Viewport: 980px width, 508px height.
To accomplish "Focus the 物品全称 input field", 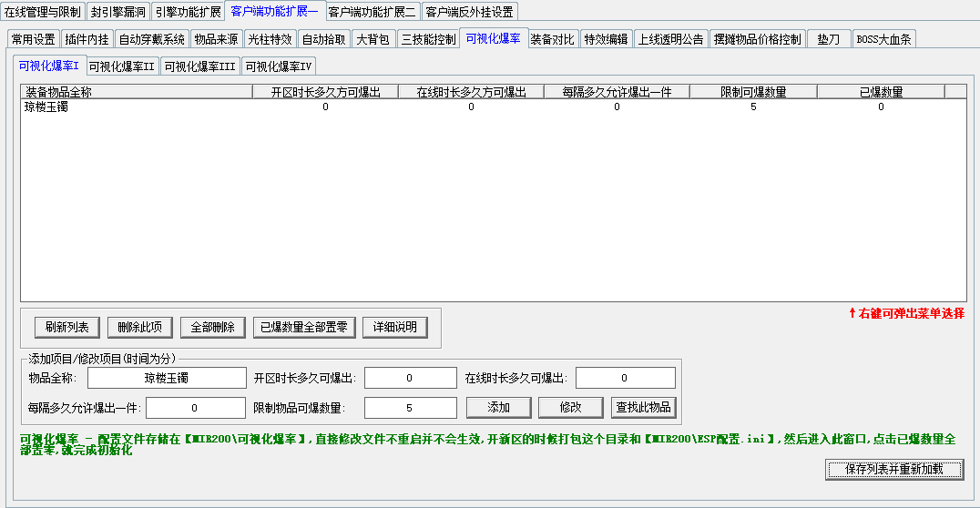I will click(167, 378).
